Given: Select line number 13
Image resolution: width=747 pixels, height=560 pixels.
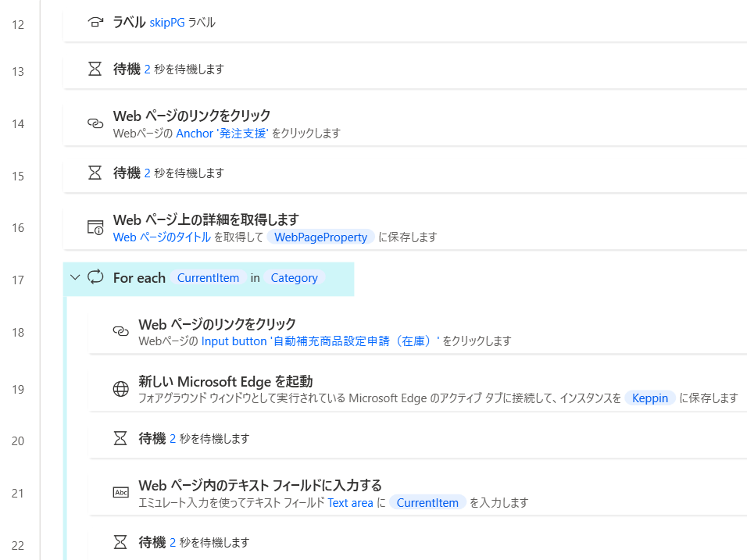Looking at the screenshot, I should click(x=18, y=71).
